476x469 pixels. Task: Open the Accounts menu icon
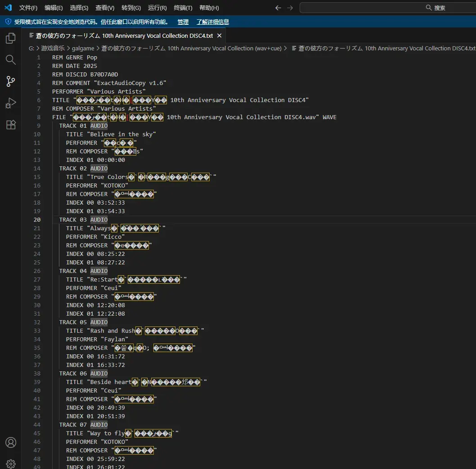click(x=11, y=442)
